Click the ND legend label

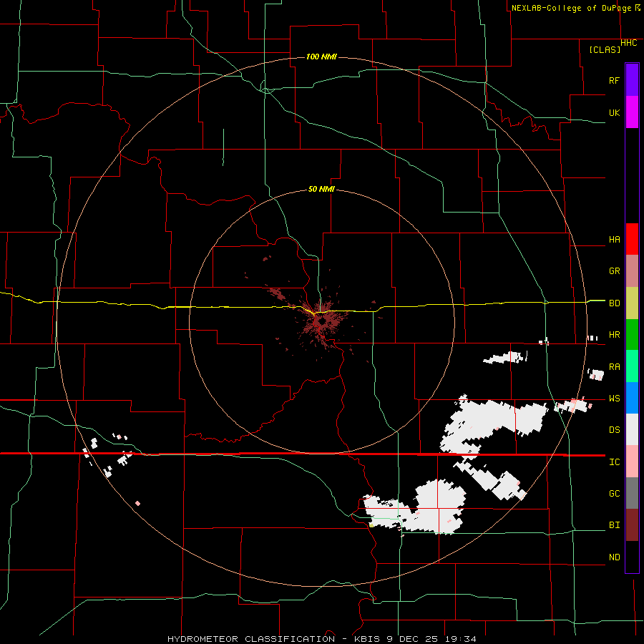coord(614,557)
